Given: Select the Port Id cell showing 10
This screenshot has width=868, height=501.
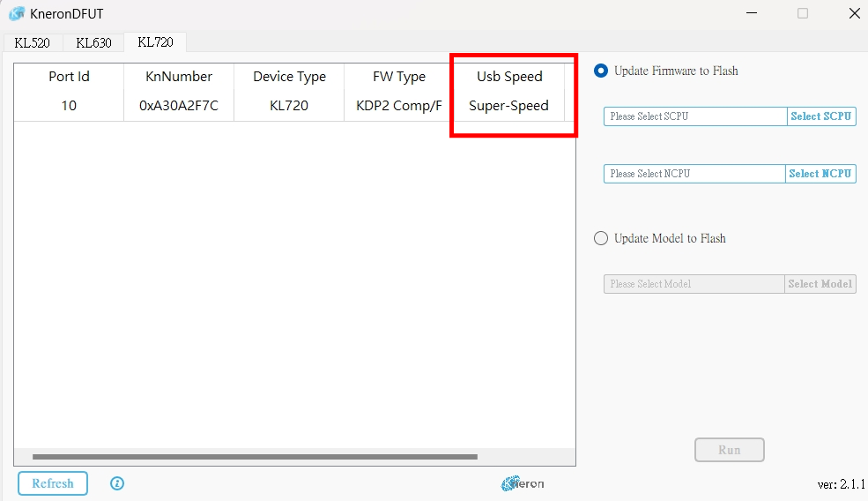Looking at the screenshot, I should click(69, 105).
